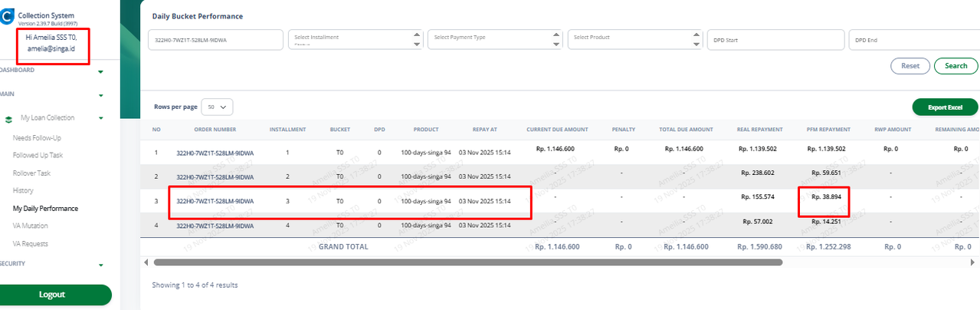Image resolution: width=980 pixels, height=310 pixels.
Task: Open the Select Product dropdown
Action: [635, 39]
